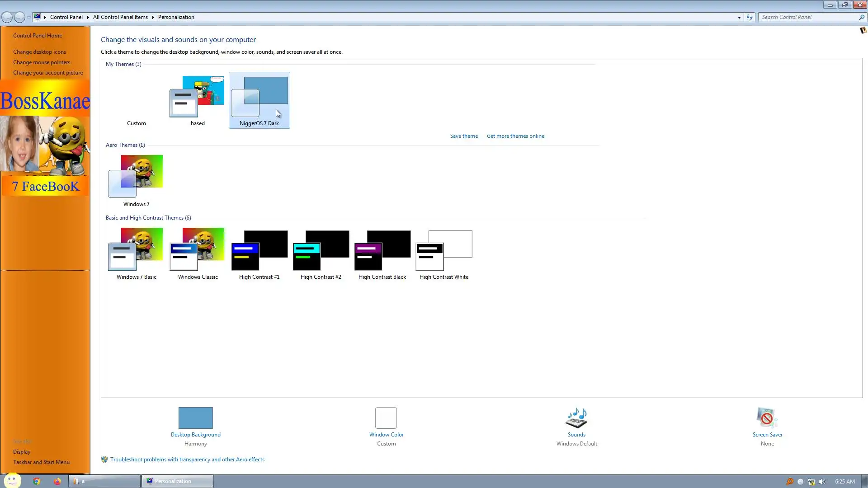
Task: Expand arrow after All Control Panel Items
Action: point(153,17)
